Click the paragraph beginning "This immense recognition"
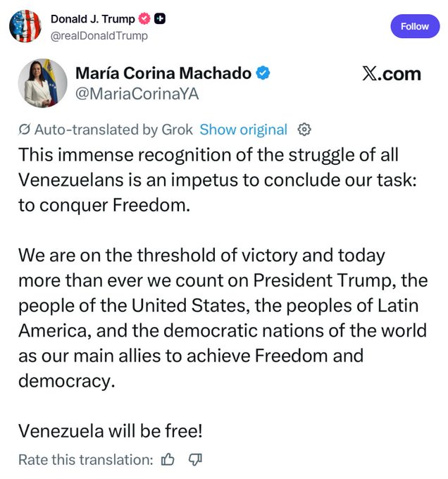 [217, 178]
